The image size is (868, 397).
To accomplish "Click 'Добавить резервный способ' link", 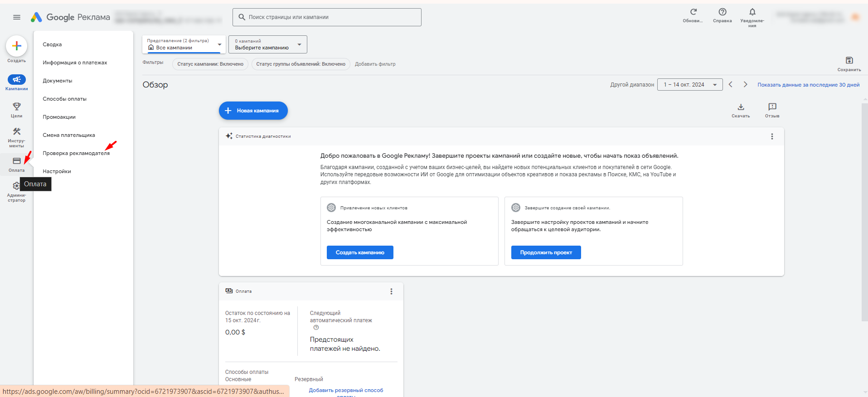I will 346,390.
